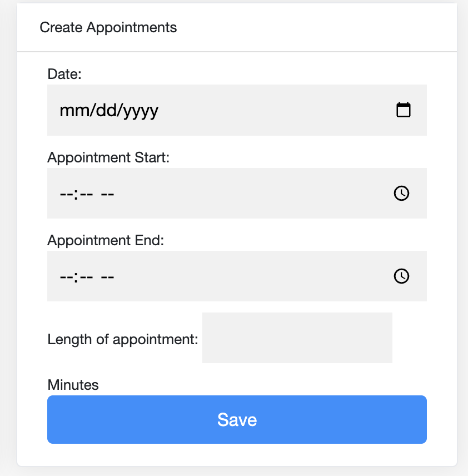The height and width of the screenshot is (476, 468).
Task: Select the yyyy year segment in Date
Action: pyautogui.click(x=141, y=111)
